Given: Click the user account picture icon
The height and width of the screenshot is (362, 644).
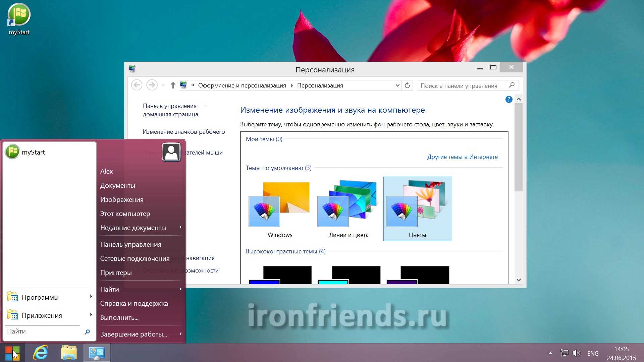Looking at the screenshot, I should point(171,152).
